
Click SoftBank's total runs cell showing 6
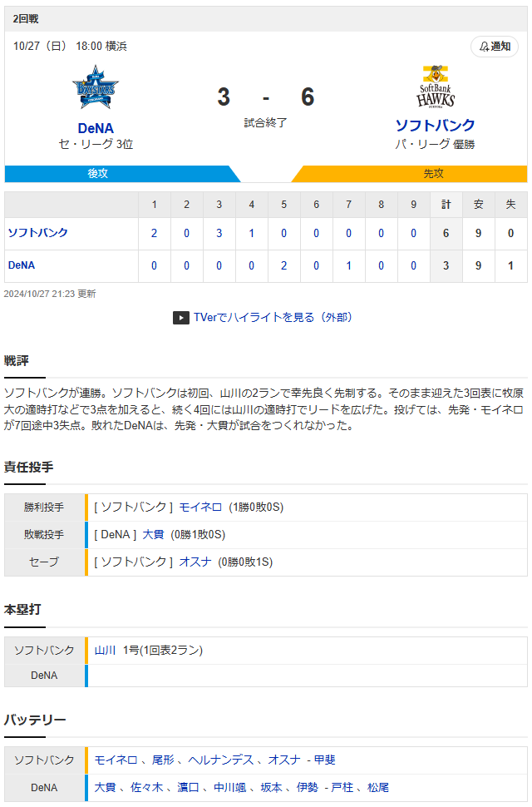[x=446, y=233]
